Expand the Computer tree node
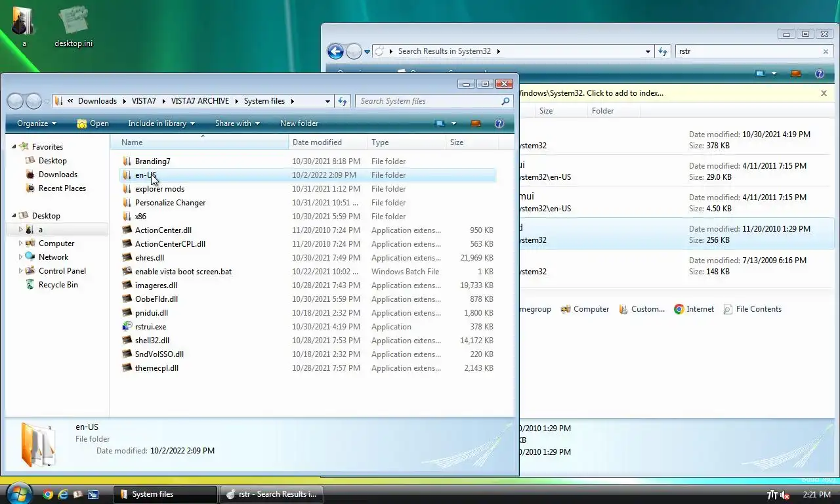Image resolution: width=840 pixels, height=504 pixels. [20, 243]
